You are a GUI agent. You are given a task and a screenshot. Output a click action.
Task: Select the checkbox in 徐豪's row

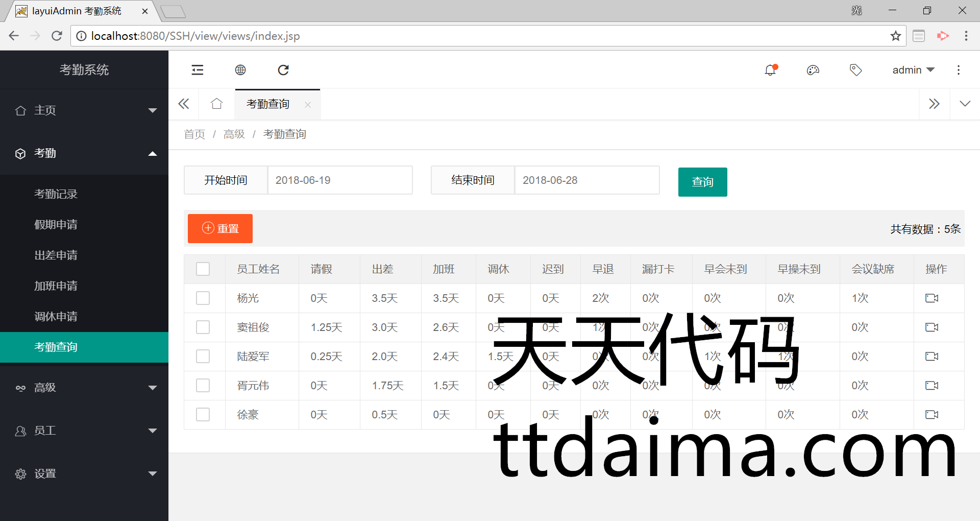click(203, 414)
